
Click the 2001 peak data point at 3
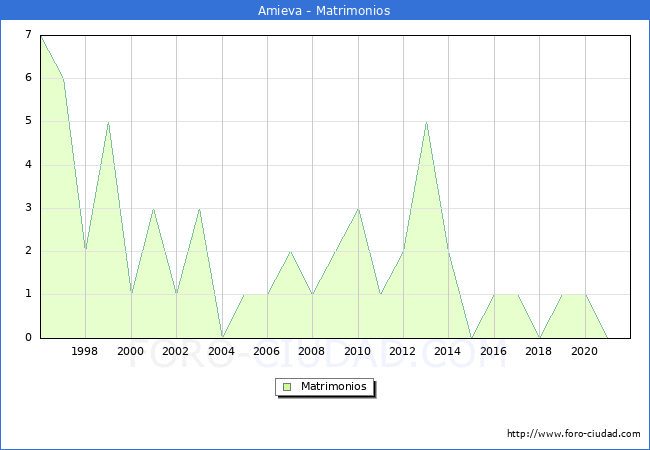[153, 209]
